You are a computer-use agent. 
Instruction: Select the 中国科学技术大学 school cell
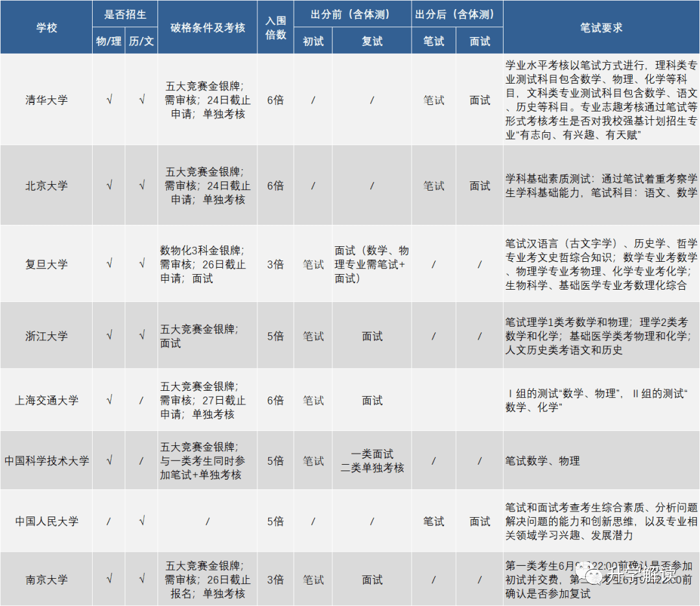point(47,461)
